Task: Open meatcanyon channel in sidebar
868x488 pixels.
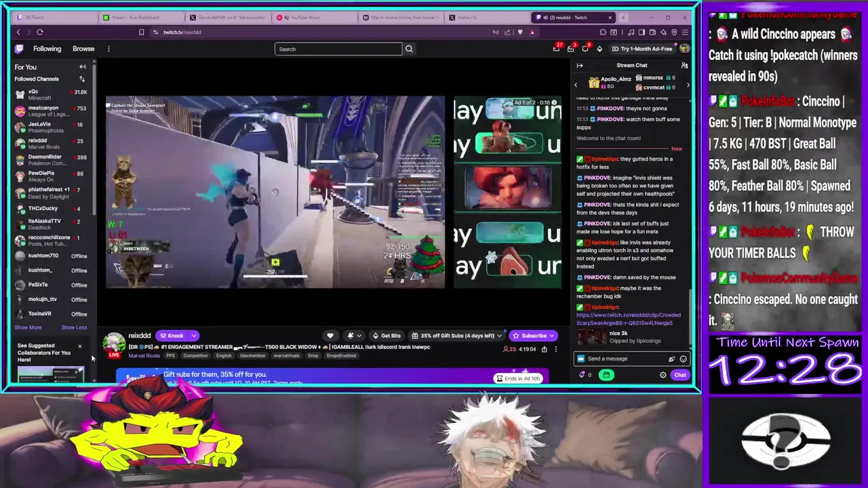Action: [51, 111]
